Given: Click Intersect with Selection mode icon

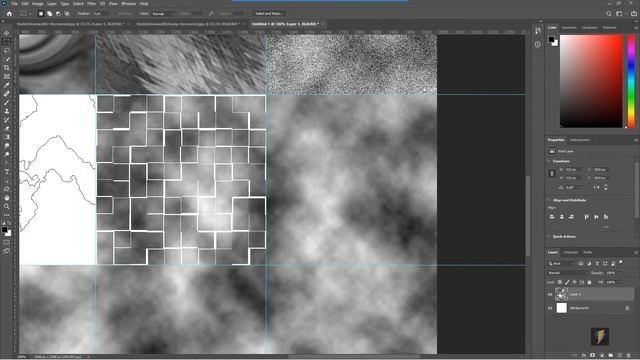Looking at the screenshot, I should point(67,13).
